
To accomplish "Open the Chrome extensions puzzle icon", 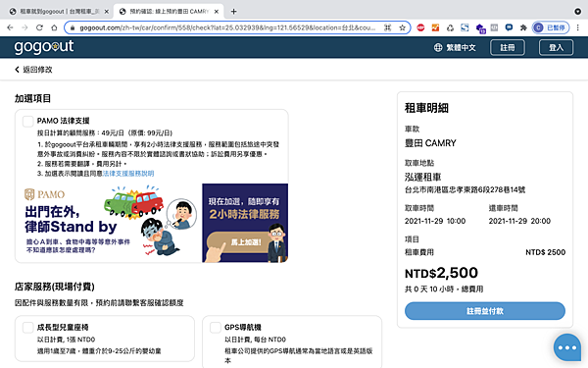I will pyautogui.click(x=523, y=27).
